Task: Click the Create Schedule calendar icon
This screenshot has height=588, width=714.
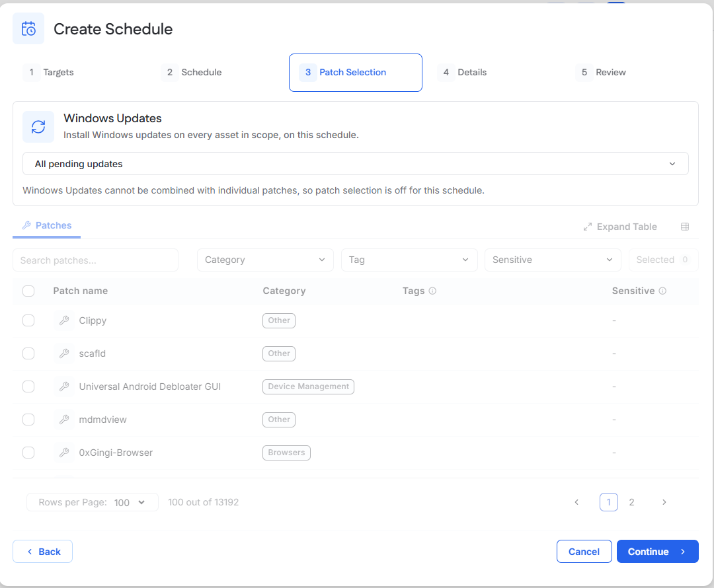Action: pyautogui.click(x=28, y=28)
